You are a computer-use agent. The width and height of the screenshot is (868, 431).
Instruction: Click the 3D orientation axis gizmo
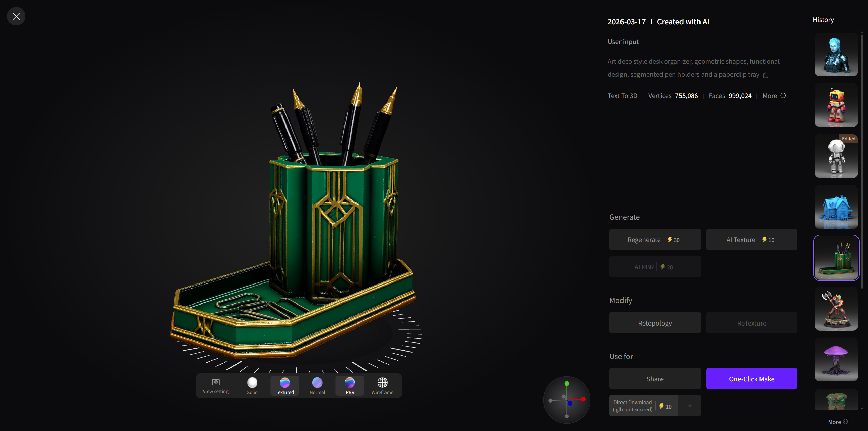(x=567, y=400)
